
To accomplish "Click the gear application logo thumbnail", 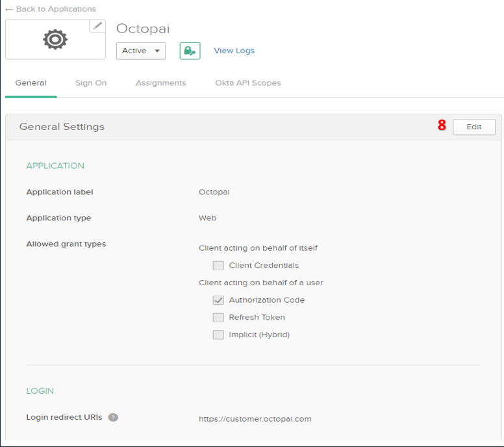I will pyautogui.click(x=55, y=39).
